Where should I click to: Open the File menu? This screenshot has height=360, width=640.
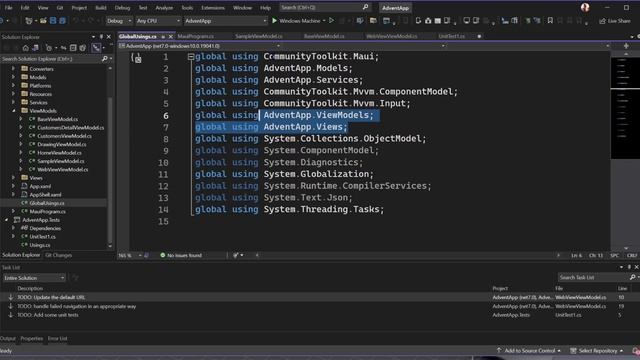tap(9, 7)
